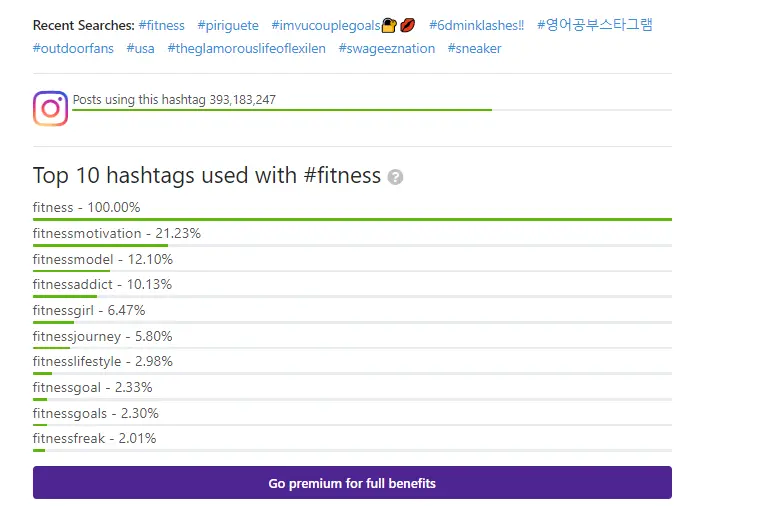Click the help question mark icon
The image size is (765, 527).
tap(396, 178)
